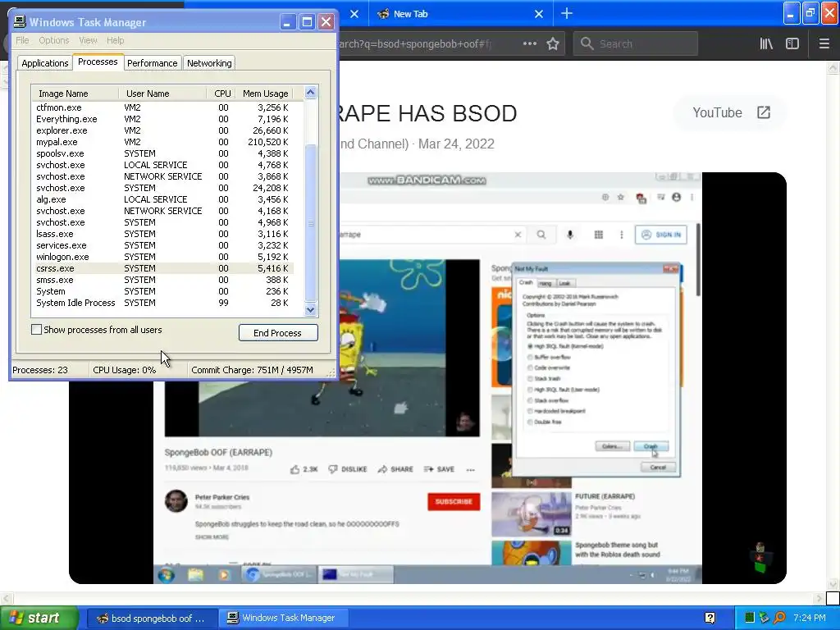Open the YouTube external link icon

[764, 112]
